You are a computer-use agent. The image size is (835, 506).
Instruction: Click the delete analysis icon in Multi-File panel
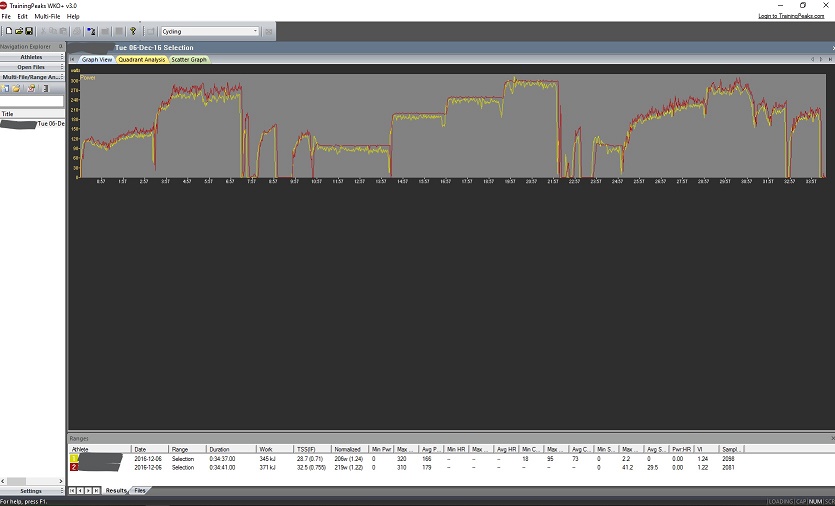click(31, 88)
